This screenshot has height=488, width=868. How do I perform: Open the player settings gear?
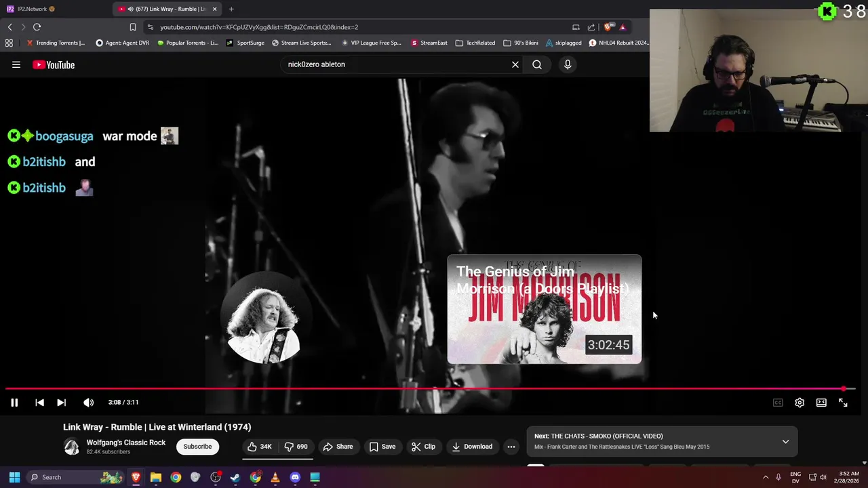pyautogui.click(x=800, y=403)
